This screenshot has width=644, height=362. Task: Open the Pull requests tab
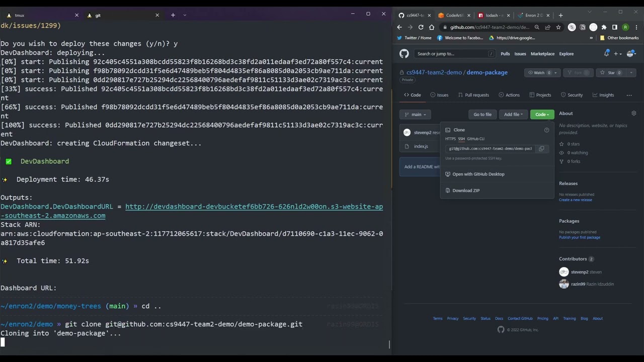click(x=473, y=95)
